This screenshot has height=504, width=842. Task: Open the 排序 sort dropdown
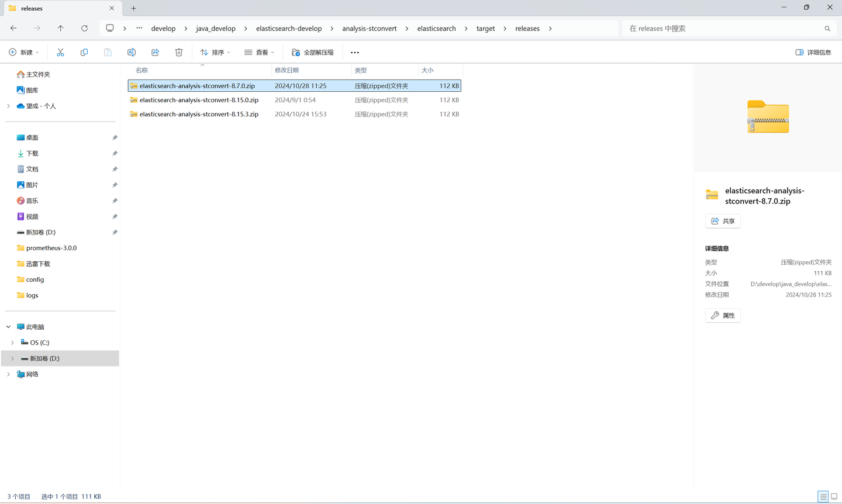(x=215, y=52)
